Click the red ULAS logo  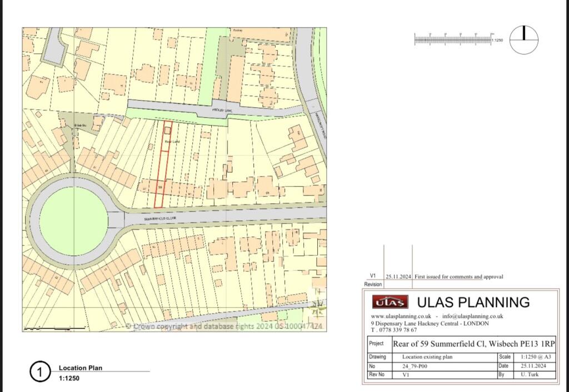pos(390,302)
